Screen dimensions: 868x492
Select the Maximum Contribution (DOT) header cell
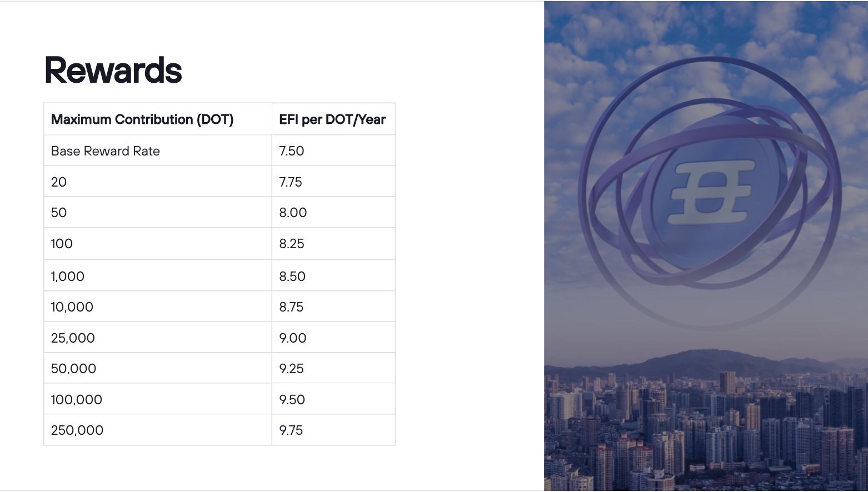click(158, 119)
